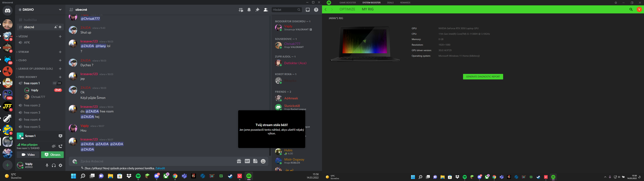
Task: Open gift Nitro icon in message box
Action: click(x=239, y=161)
